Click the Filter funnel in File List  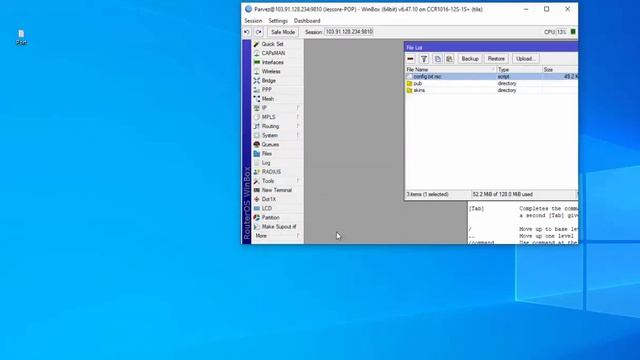[x=424, y=59]
